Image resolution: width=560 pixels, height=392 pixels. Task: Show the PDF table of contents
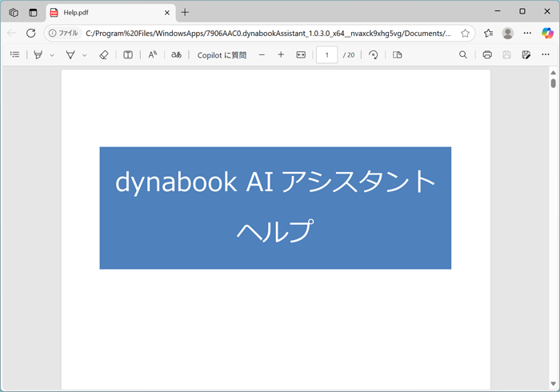tap(14, 54)
